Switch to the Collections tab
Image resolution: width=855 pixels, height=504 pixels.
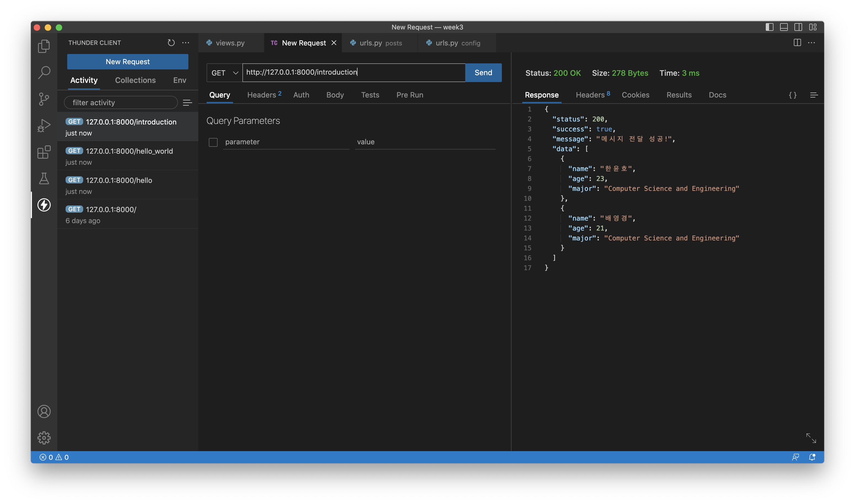click(135, 80)
